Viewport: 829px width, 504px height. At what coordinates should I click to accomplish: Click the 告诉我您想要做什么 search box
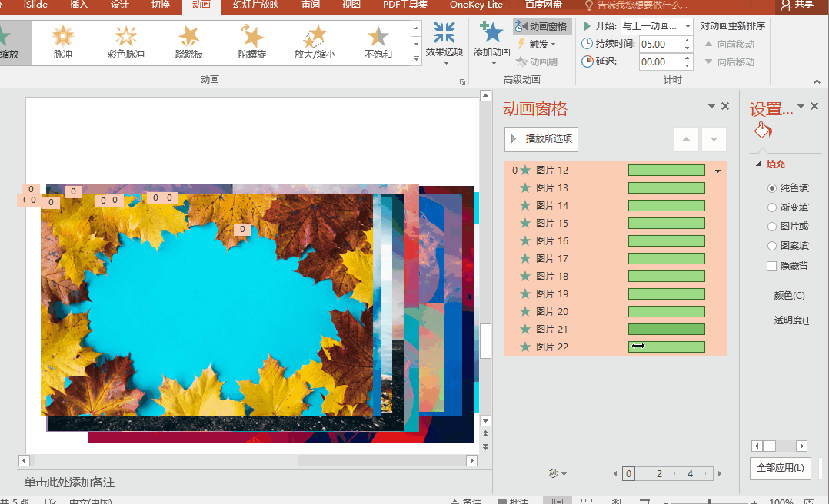[x=636, y=5]
